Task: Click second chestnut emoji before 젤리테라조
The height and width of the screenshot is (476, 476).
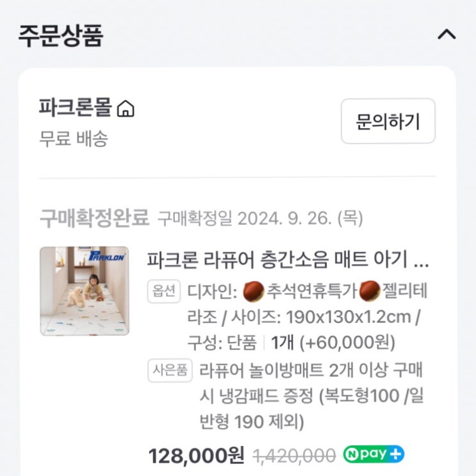Action: [x=370, y=291]
